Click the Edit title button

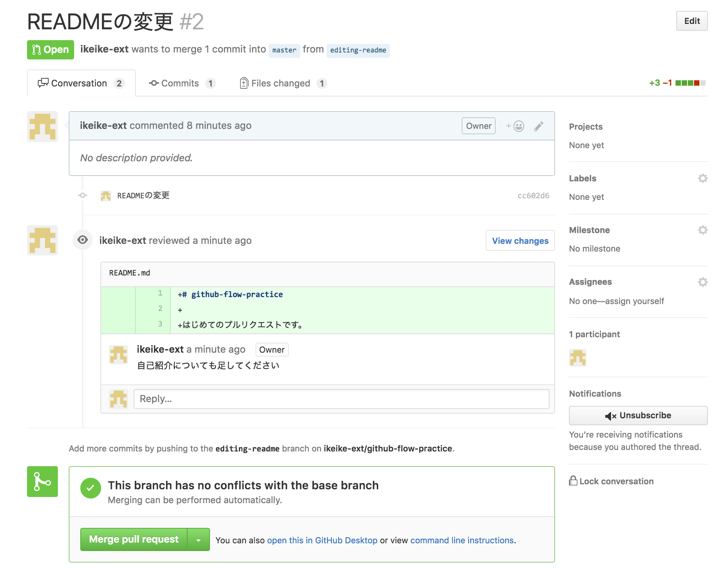coord(692,21)
